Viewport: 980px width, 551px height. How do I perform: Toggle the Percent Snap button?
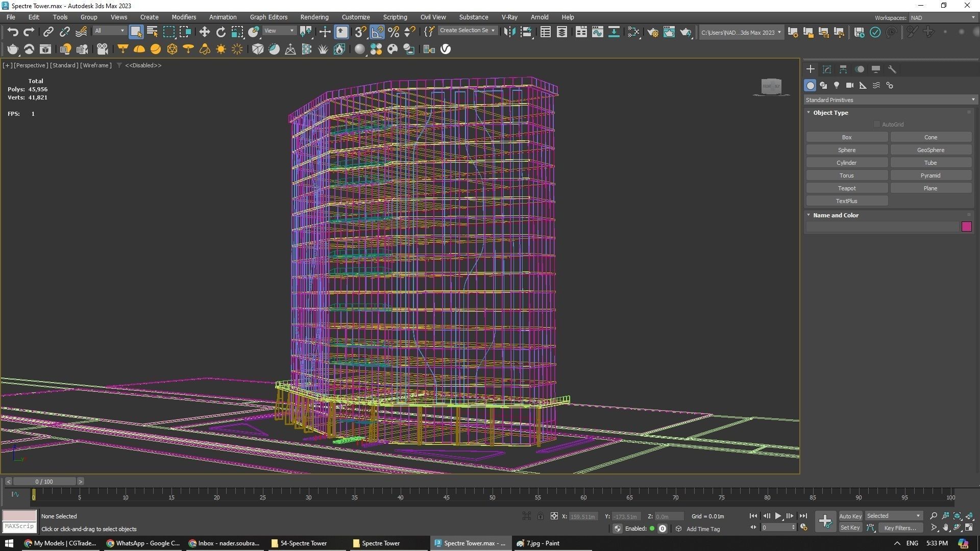pos(394,32)
